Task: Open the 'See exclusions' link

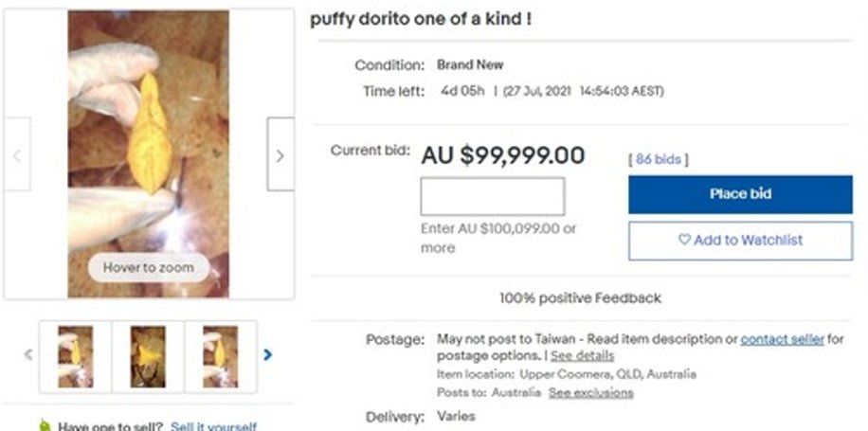Action: (590, 392)
